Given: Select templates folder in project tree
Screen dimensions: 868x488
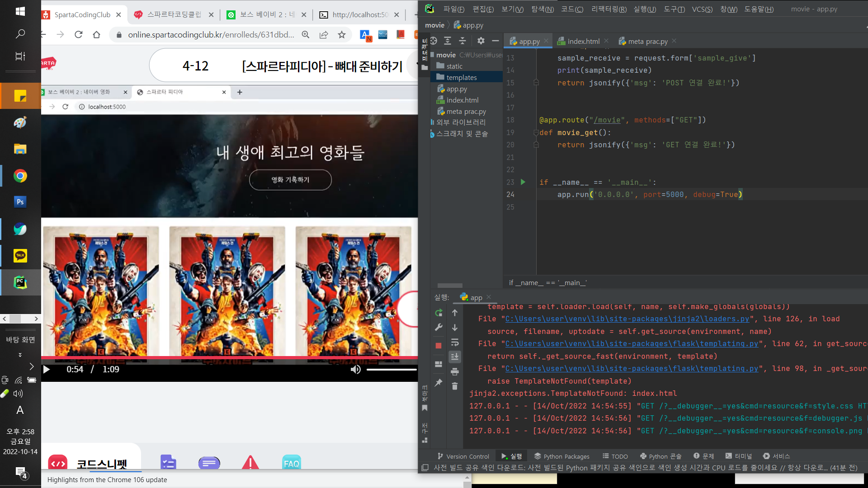Looking at the screenshot, I should pyautogui.click(x=462, y=77).
